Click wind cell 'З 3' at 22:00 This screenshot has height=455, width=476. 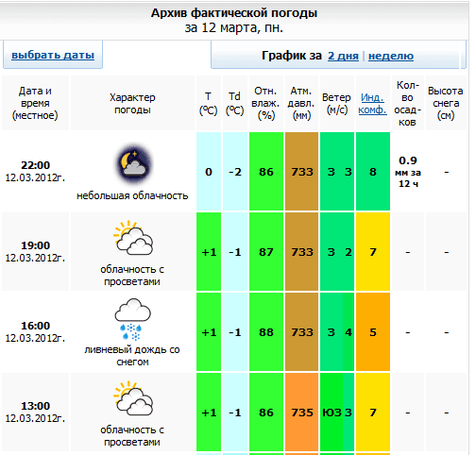(337, 172)
